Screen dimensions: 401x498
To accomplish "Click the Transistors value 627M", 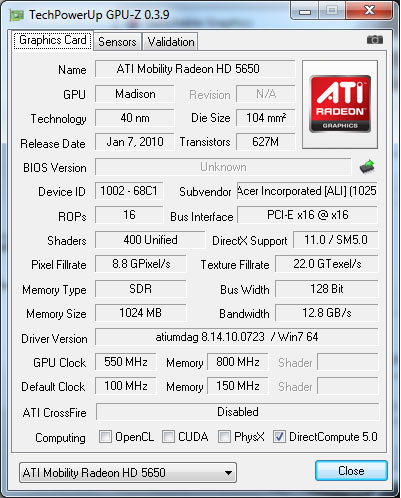I will click(x=266, y=142).
